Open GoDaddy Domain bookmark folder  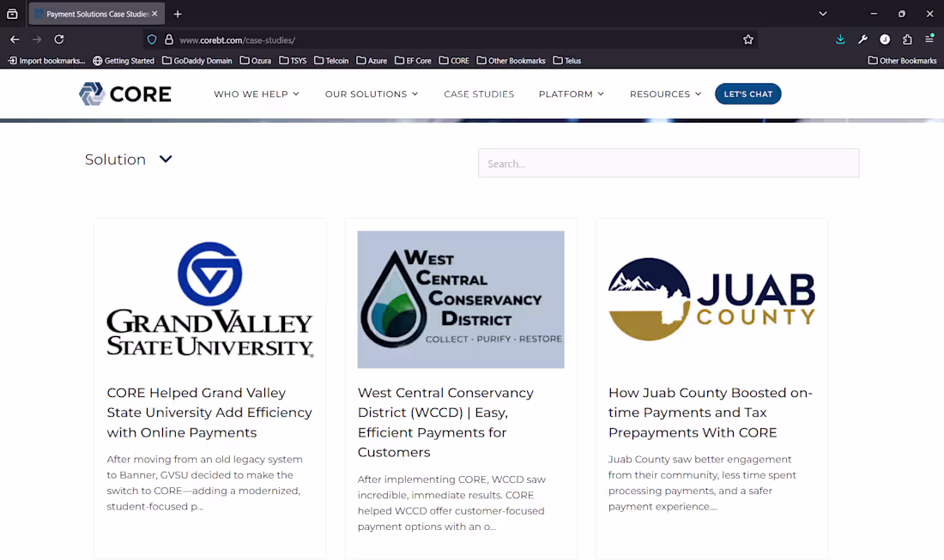(x=197, y=61)
